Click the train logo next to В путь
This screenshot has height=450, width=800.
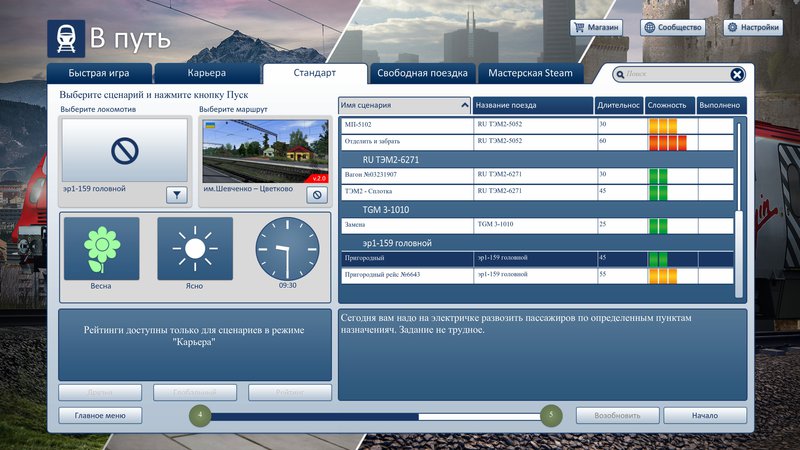click(x=66, y=39)
